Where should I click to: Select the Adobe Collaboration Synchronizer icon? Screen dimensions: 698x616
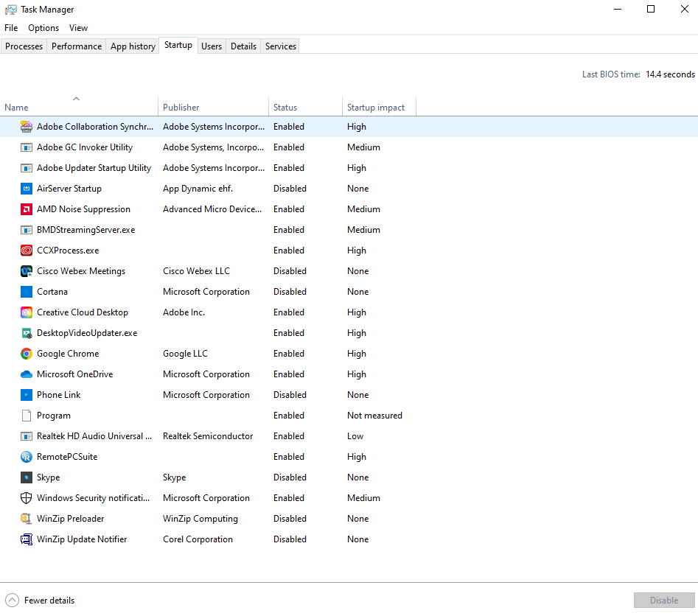pyautogui.click(x=27, y=126)
